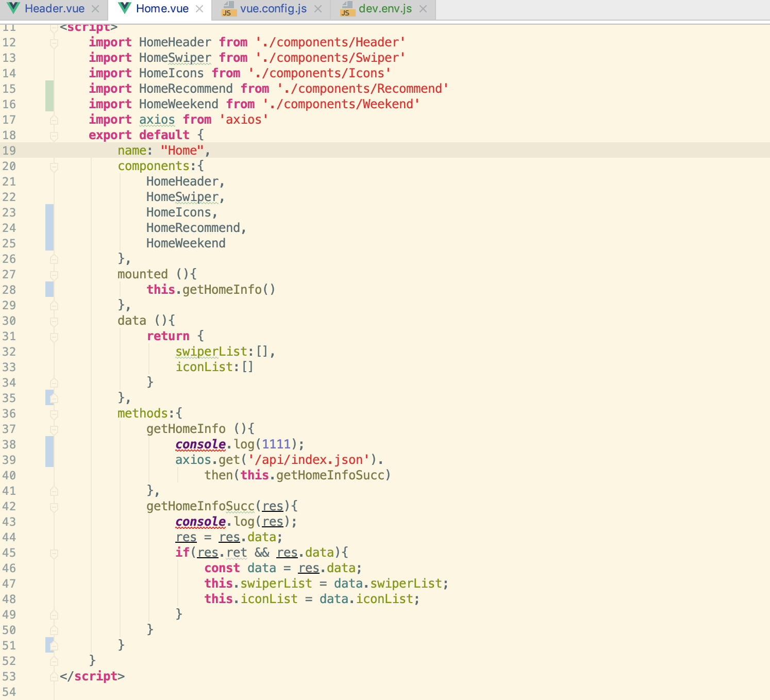Switch to the Header.vue tab

coord(55,9)
